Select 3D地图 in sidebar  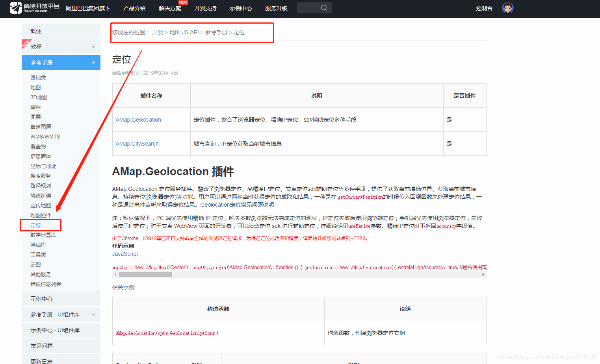tap(39, 97)
